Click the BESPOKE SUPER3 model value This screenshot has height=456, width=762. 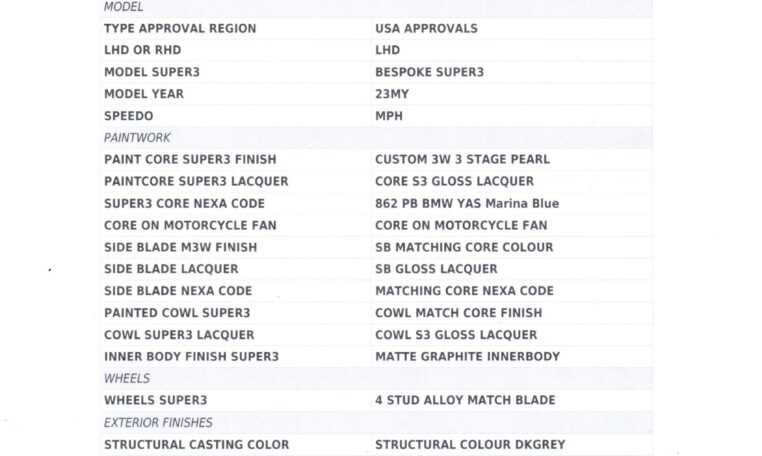429,72
